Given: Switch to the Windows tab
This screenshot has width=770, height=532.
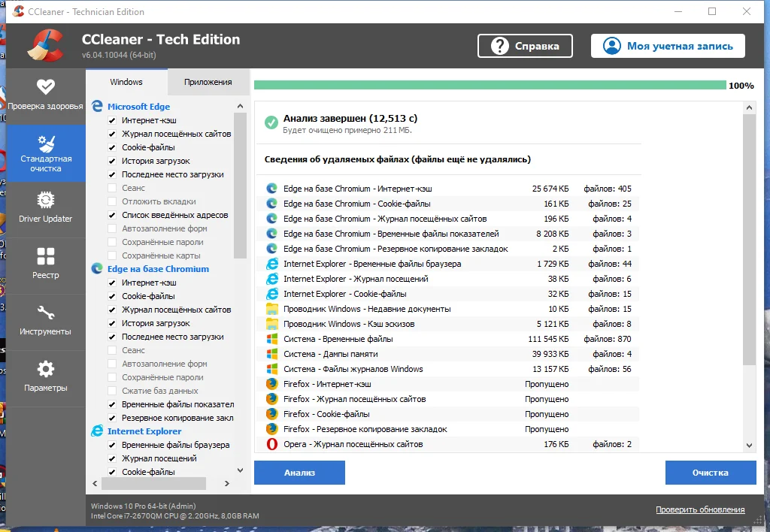Looking at the screenshot, I should [126, 82].
